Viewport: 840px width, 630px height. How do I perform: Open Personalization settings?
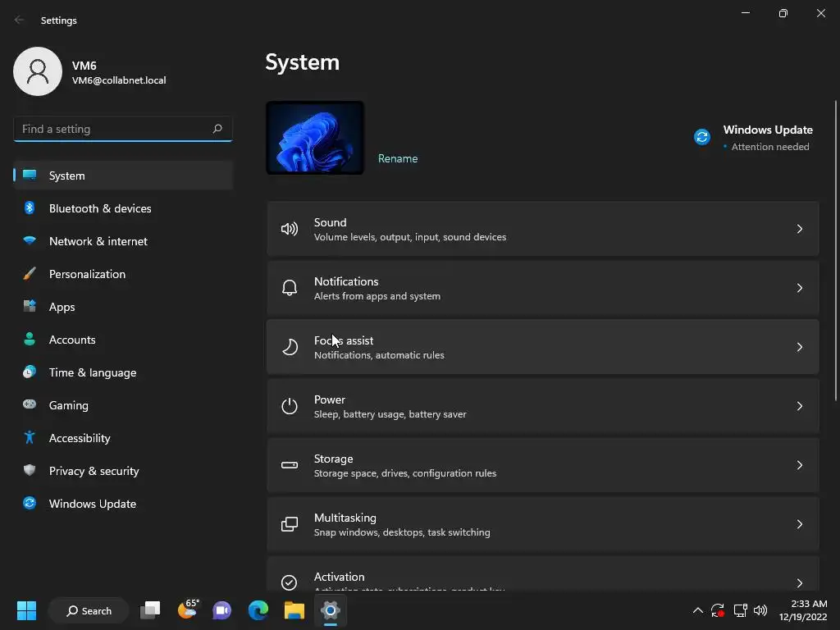[x=123, y=274]
